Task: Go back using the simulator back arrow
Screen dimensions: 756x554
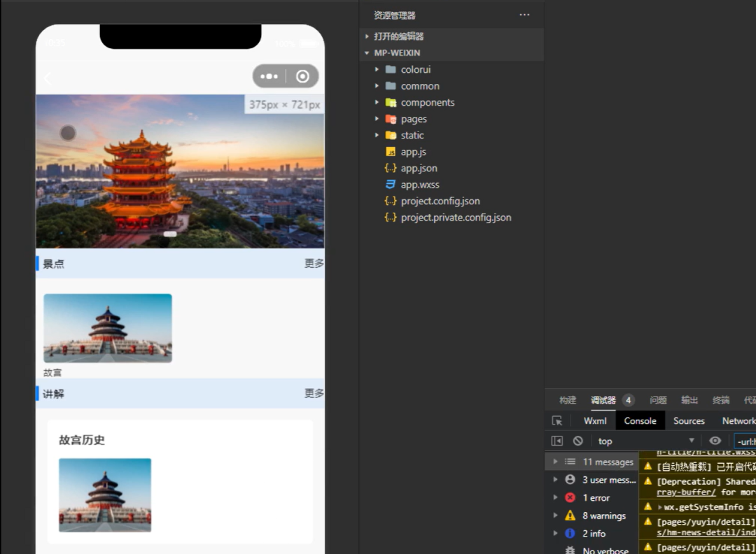Action: (48, 78)
